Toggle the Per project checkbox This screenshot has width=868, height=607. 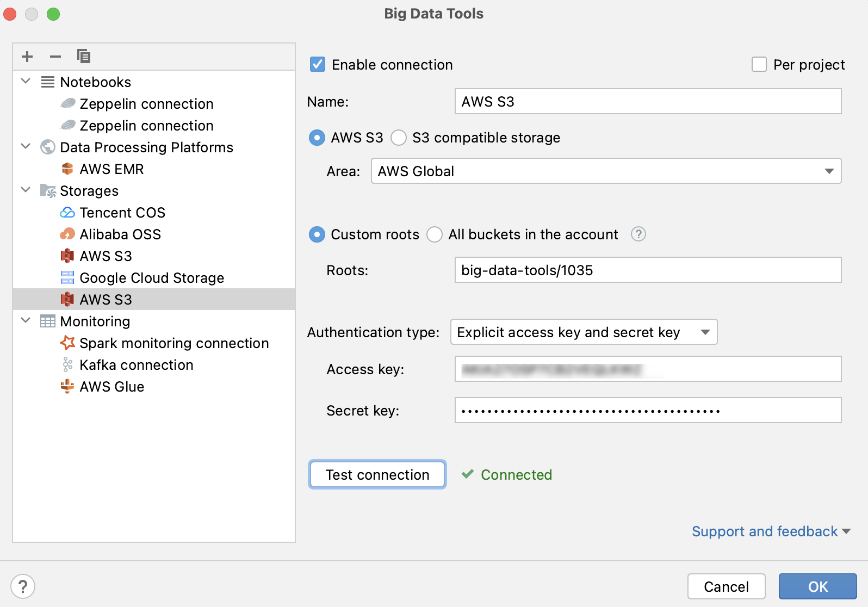[x=759, y=65]
